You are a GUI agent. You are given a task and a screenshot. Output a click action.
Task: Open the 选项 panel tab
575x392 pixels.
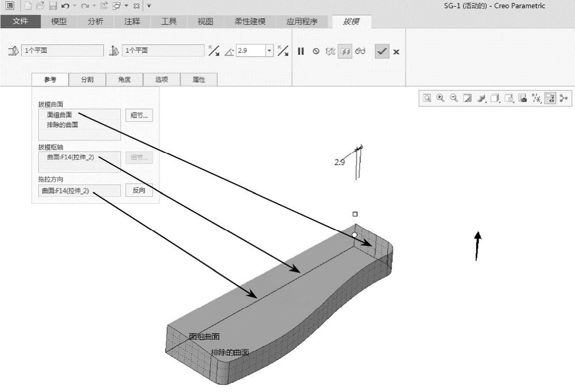(161, 79)
